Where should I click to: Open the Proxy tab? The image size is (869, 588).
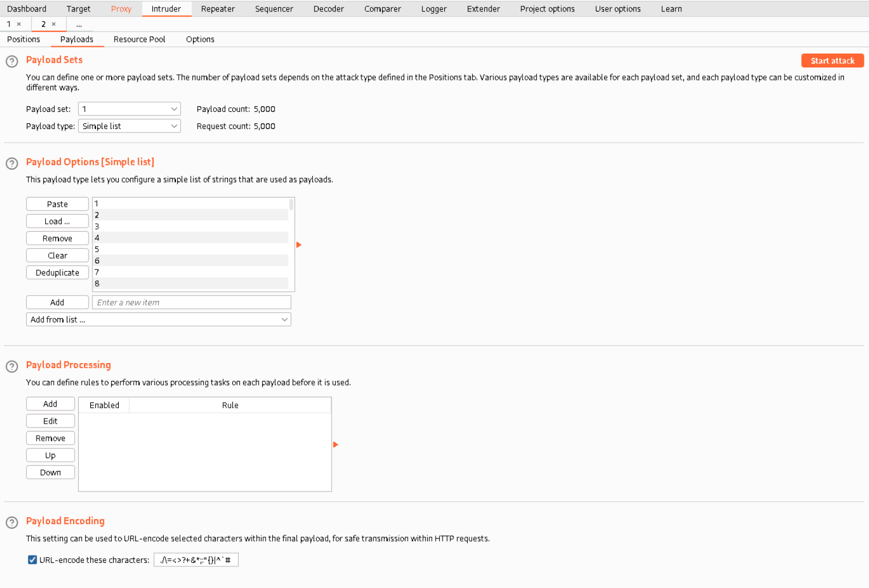pos(121,9)
